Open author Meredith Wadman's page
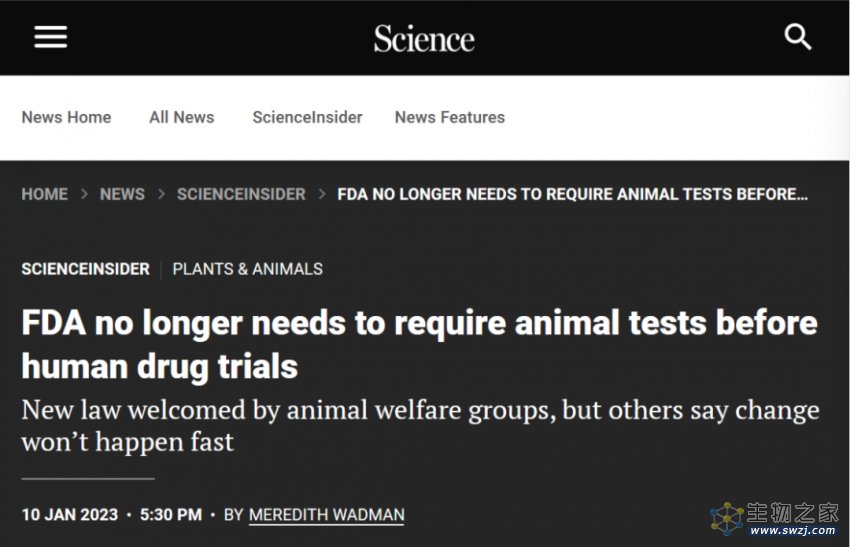 click(x=326, y=514)
